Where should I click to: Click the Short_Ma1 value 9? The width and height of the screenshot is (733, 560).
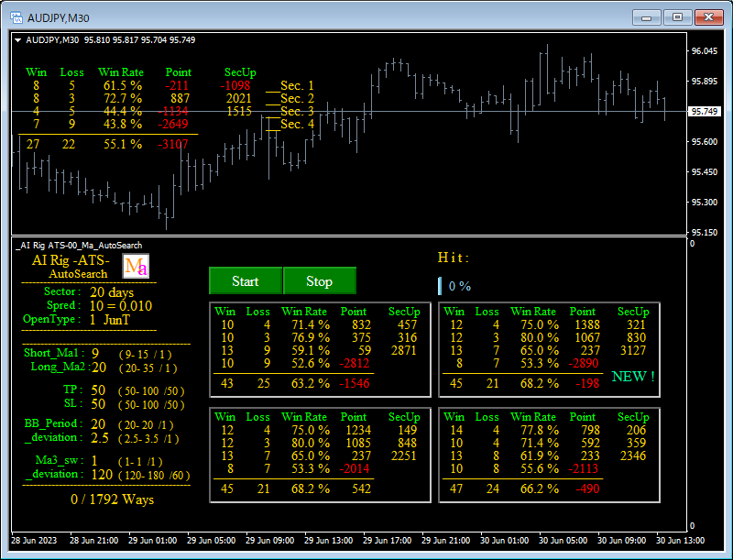[95, 354]
